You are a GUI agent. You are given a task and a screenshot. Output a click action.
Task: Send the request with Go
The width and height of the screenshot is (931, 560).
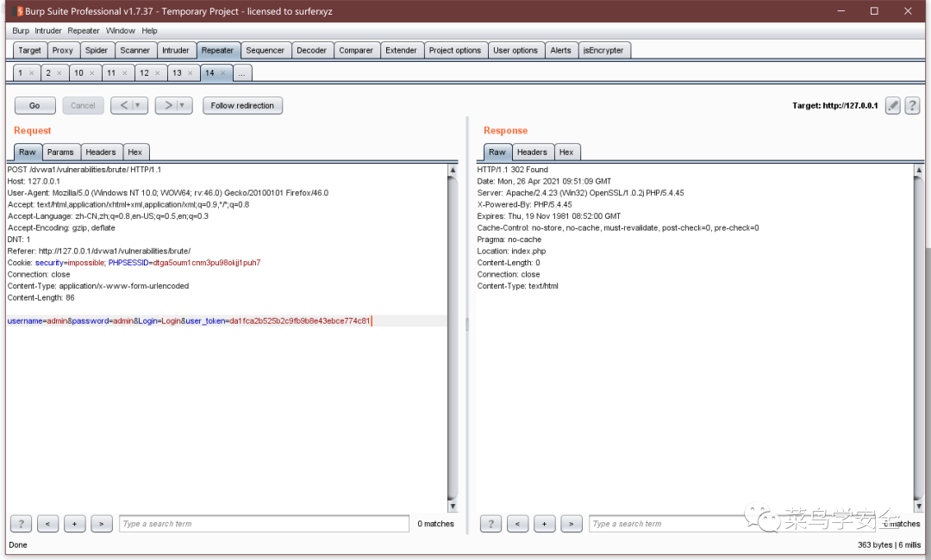tap(35, 106)
